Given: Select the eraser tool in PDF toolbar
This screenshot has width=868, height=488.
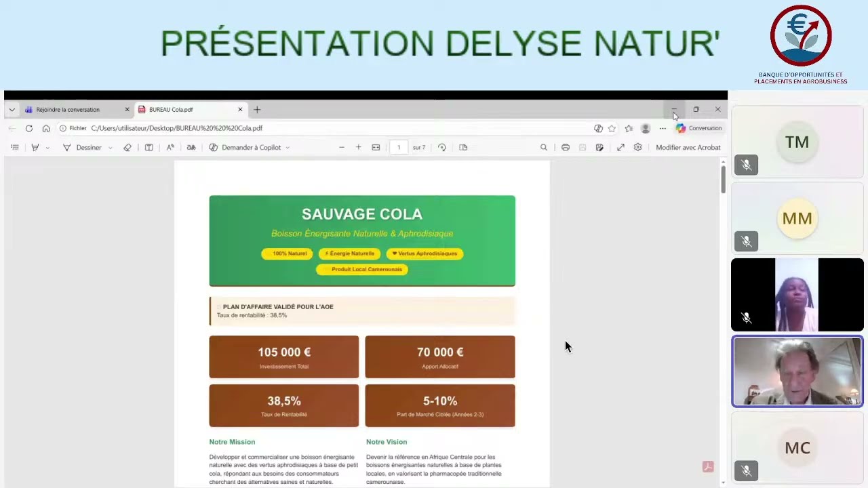Looking at the screenshot, I should coord(127,147).
